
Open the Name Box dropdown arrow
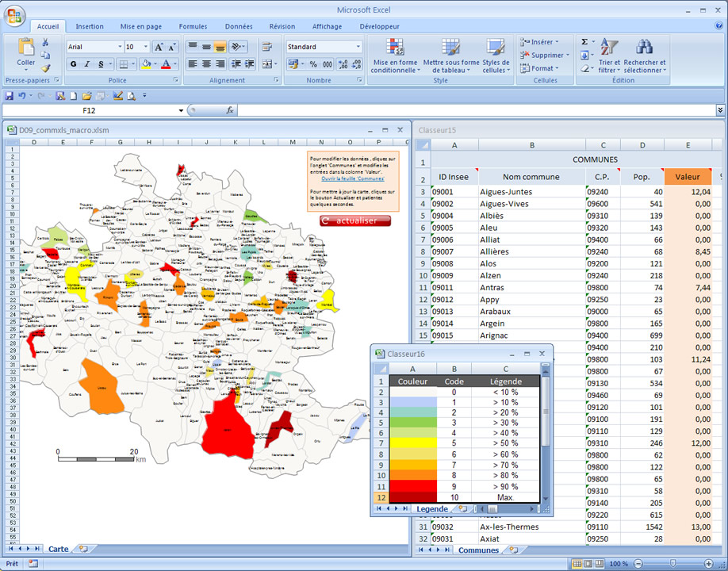[x=181, y=110]
